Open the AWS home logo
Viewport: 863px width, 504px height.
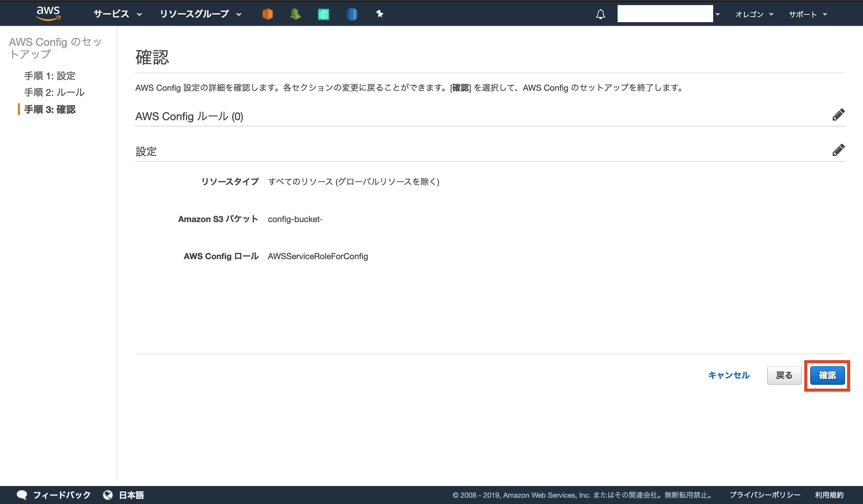click(48, 14)
